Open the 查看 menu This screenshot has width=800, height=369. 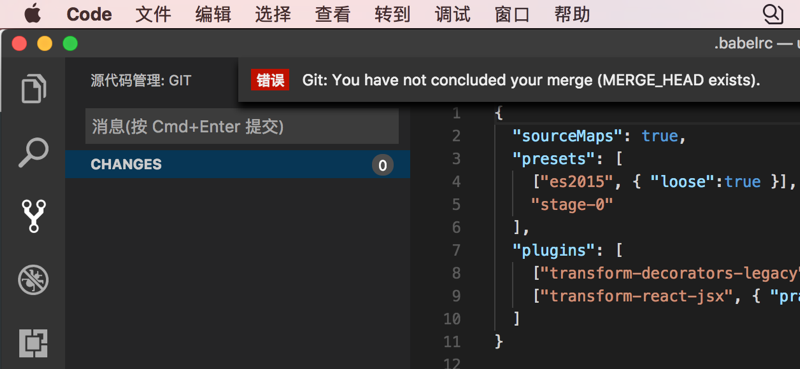333,14
